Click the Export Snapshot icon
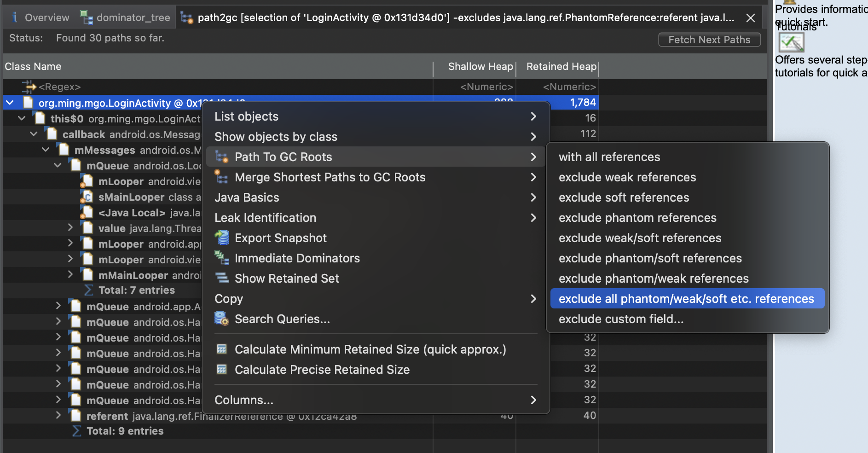This screenshot has height=453, width=868. point(222,238)
